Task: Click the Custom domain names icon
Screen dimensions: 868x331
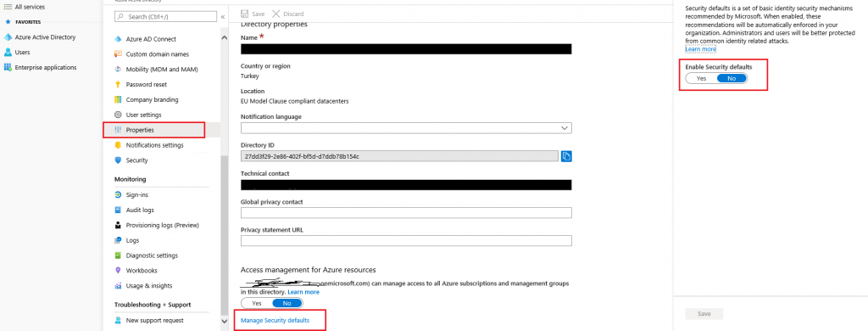Action: 117,54
